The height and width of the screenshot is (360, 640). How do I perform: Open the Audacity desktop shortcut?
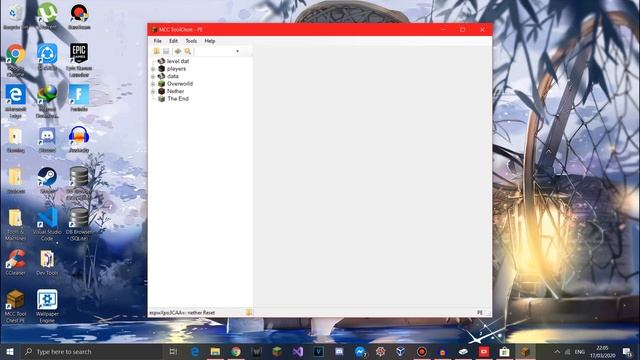79,140
